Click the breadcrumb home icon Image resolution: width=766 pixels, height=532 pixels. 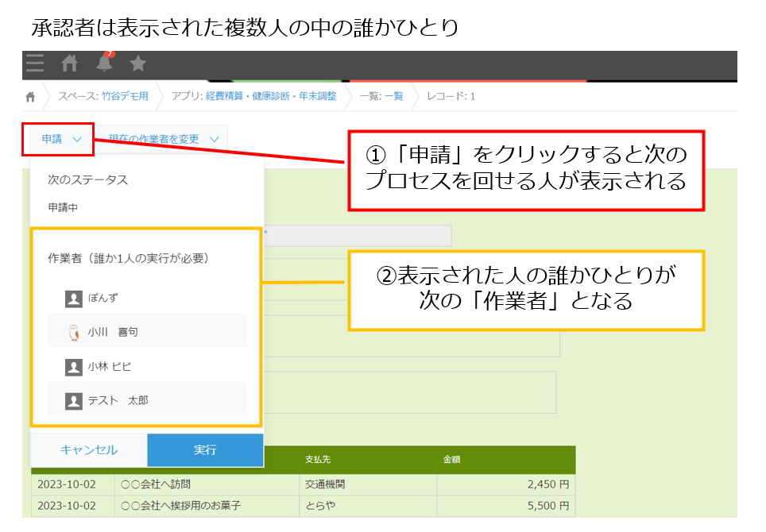click(29, 94)
